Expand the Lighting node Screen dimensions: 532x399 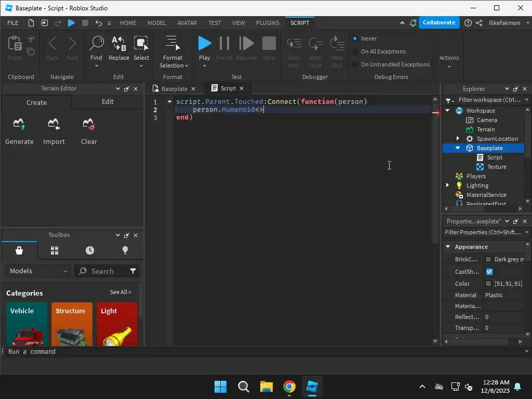tap(447, 185)
